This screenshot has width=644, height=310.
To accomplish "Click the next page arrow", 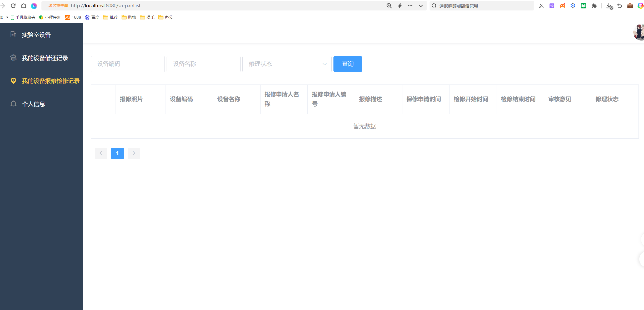I will [134, 153].
